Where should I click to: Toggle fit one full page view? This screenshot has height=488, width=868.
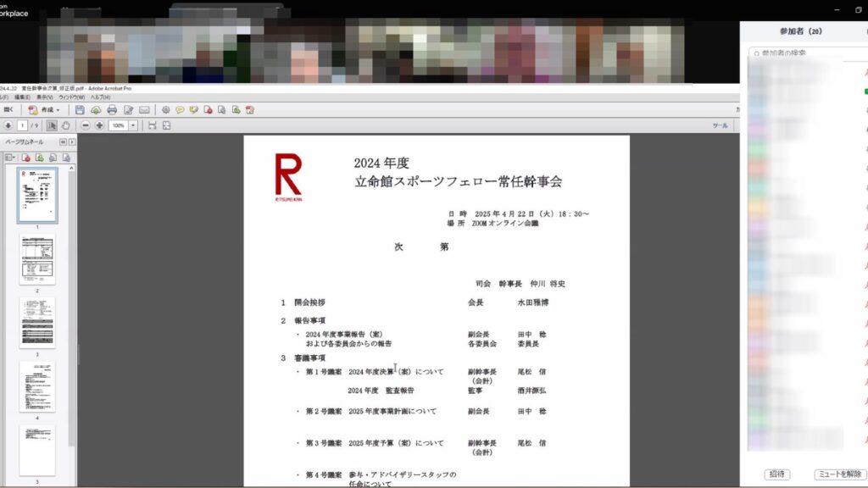[167, 125]
